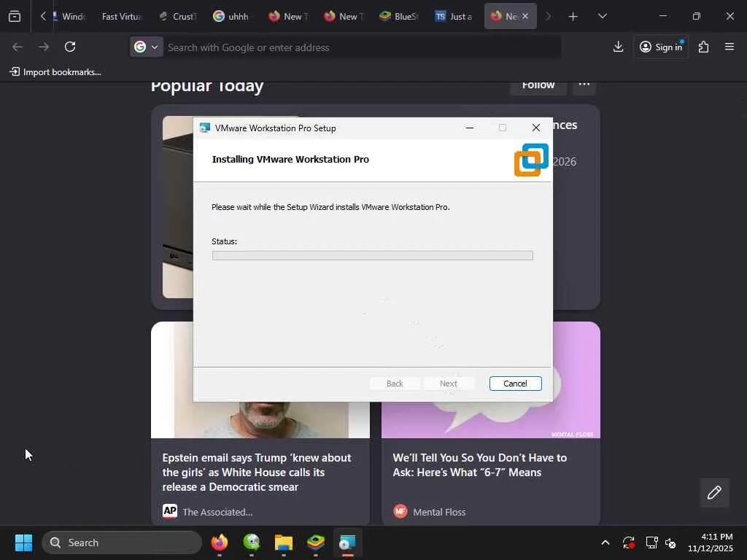Open Firefox from the taskbar
This screenshot has width=747, height=560.
[220, 542]
